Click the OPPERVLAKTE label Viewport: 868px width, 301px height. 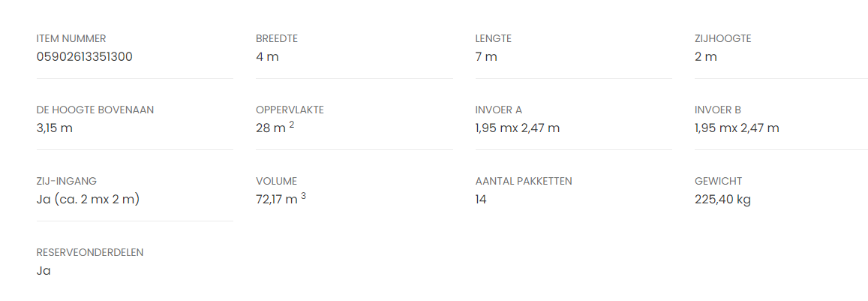coord(290,110)
